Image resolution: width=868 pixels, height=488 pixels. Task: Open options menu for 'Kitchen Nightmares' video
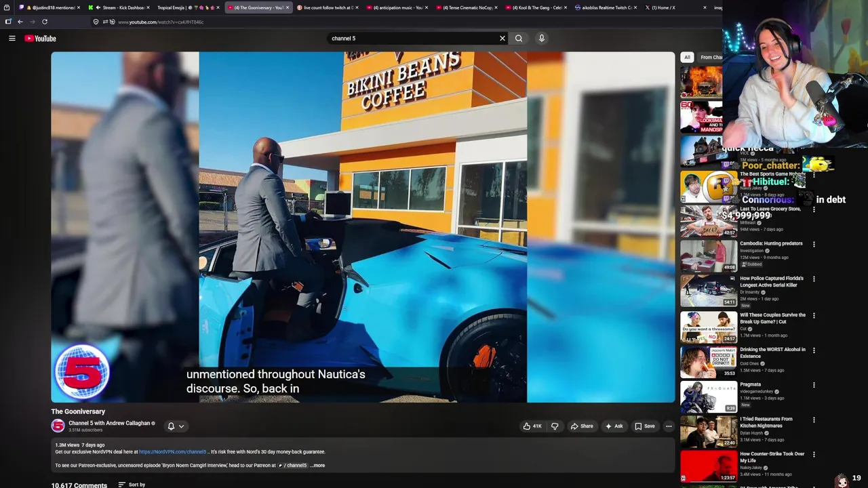(814, 420)
